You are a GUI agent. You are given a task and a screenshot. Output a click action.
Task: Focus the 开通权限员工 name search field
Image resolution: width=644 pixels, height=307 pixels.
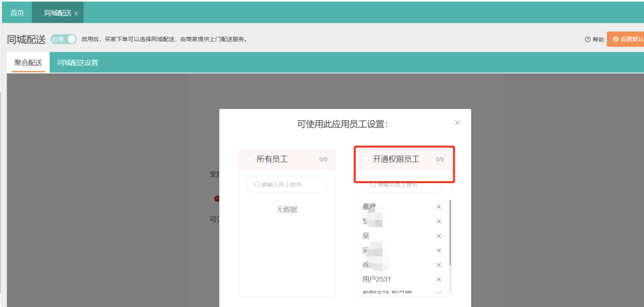tap(403, 185)
